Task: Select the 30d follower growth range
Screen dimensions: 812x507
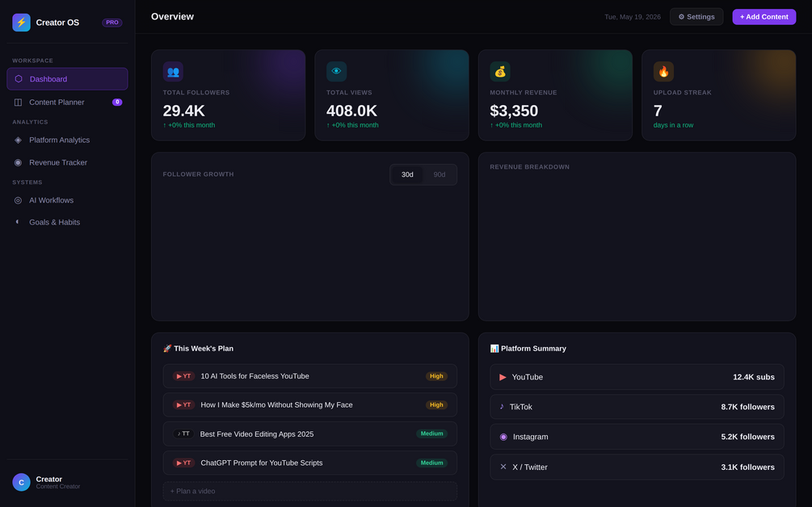Action: (x=407, y=174)
